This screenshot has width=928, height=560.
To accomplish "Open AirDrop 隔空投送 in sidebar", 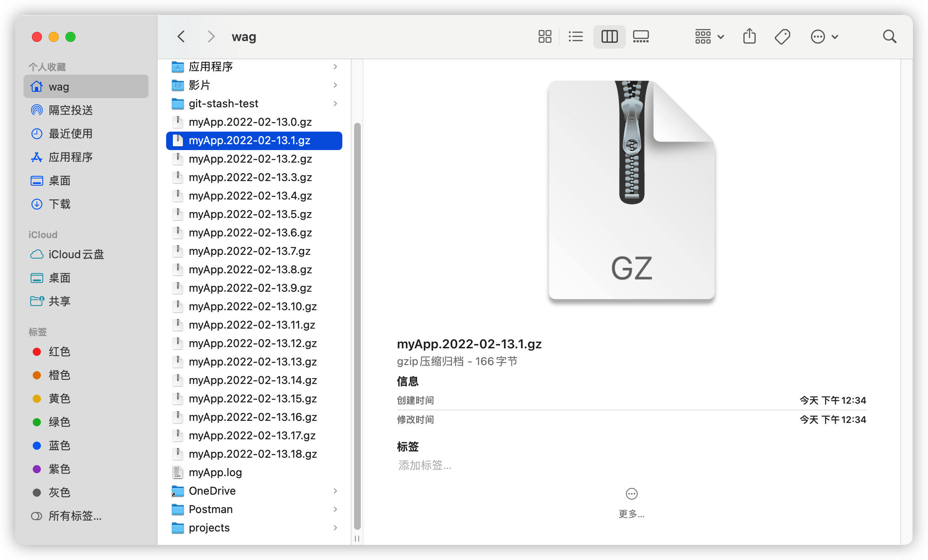I will (x=70, y=110).
